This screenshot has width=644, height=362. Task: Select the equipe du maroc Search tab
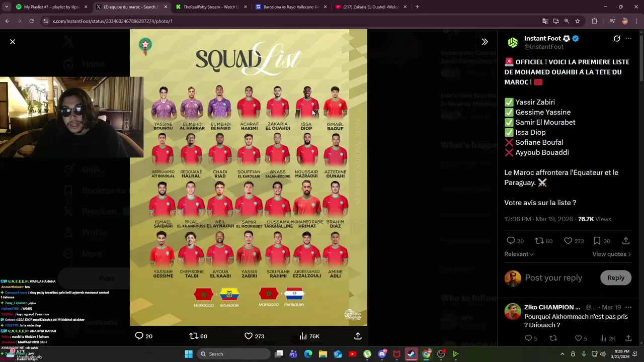tap(131, 7)
